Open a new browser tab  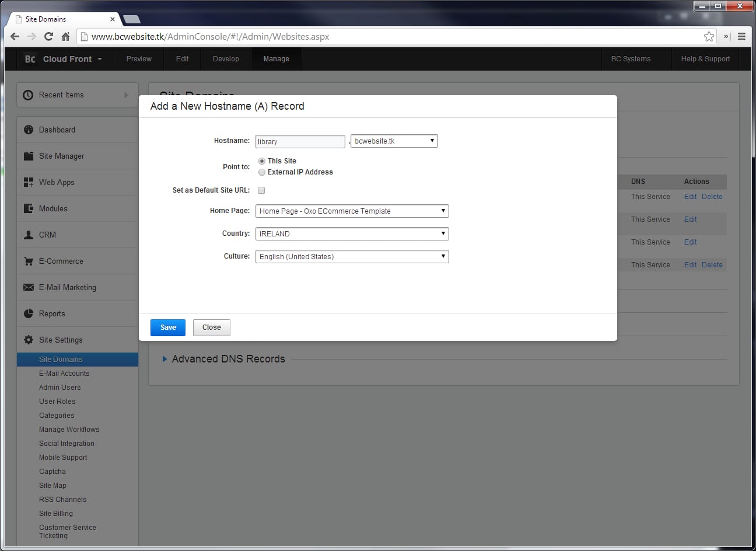tap(132, 19)
